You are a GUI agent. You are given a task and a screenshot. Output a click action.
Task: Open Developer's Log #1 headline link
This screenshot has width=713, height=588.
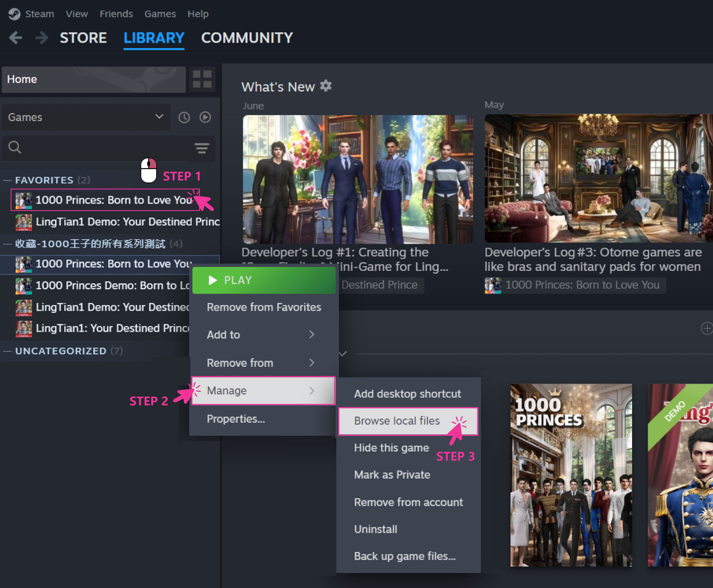(345, 259)
